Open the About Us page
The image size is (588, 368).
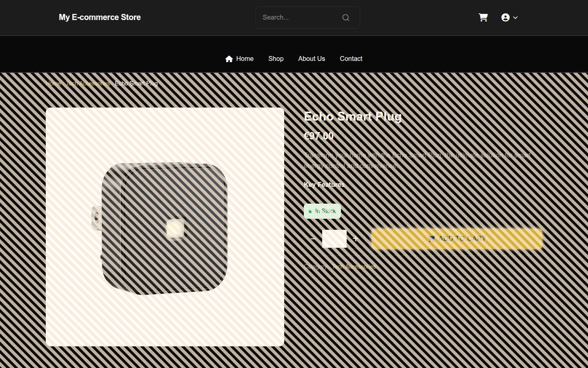pyautogui.click(x=312, y=59)
